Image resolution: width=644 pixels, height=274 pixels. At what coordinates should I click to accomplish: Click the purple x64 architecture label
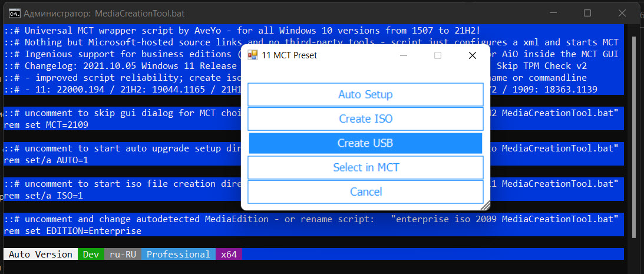tap(229, 255)
